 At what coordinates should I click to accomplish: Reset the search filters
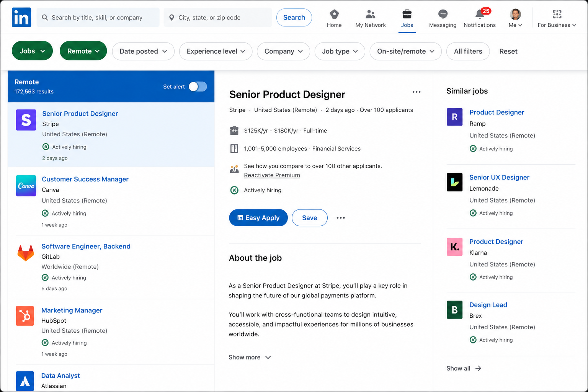point(508,51)
